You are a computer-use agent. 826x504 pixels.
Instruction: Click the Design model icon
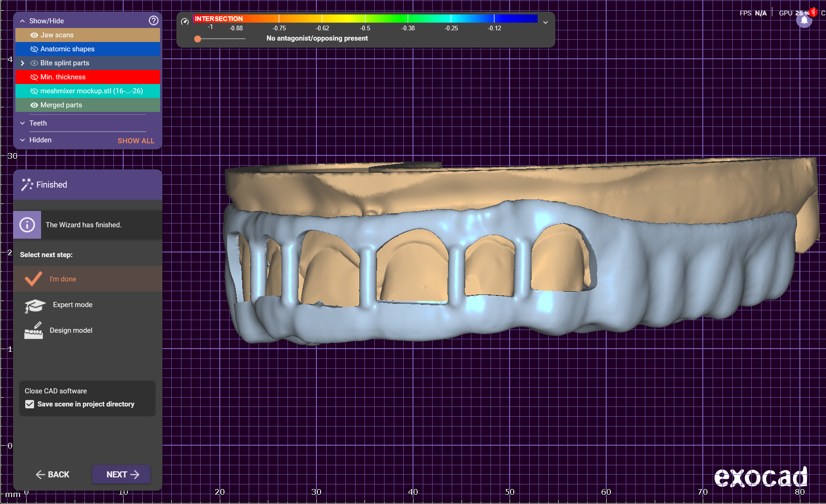(x=34, y=330)
